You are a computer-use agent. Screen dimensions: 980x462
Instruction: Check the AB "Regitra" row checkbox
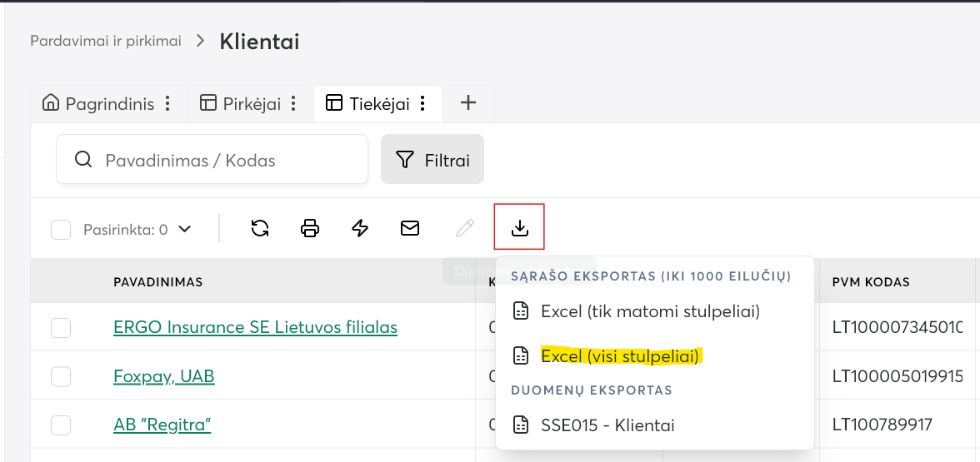tap(61, 425)
